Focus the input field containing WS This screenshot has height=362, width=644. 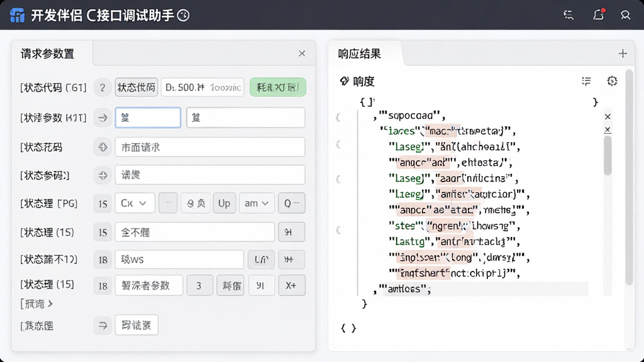click(x=179, y=260)
